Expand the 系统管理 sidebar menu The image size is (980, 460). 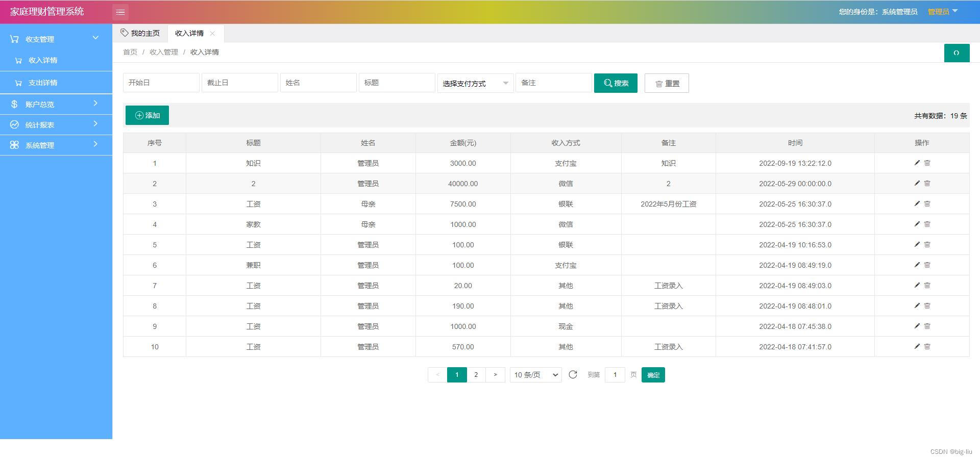click(x=56, y=145)
